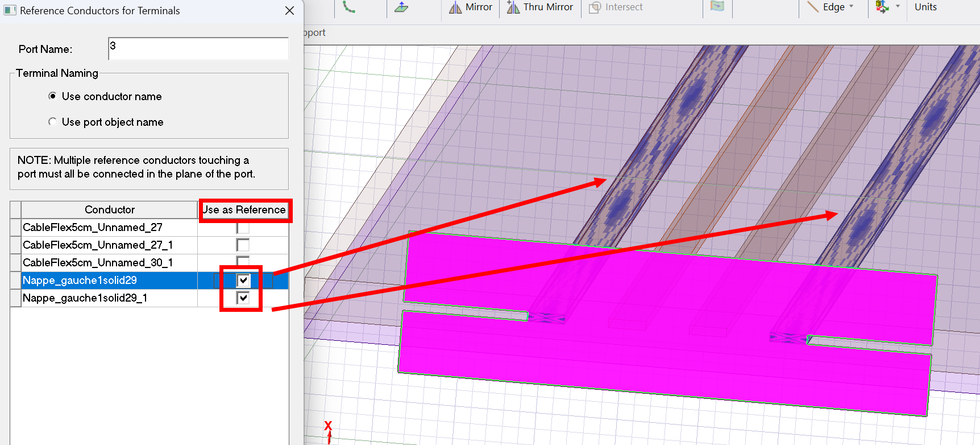
Task: Click the Port Name input field
Action: pyautogui.click(x=198, y=49)
